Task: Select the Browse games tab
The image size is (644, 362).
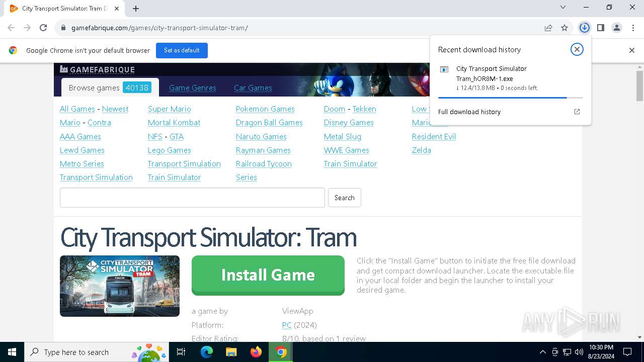Action: 110,87
